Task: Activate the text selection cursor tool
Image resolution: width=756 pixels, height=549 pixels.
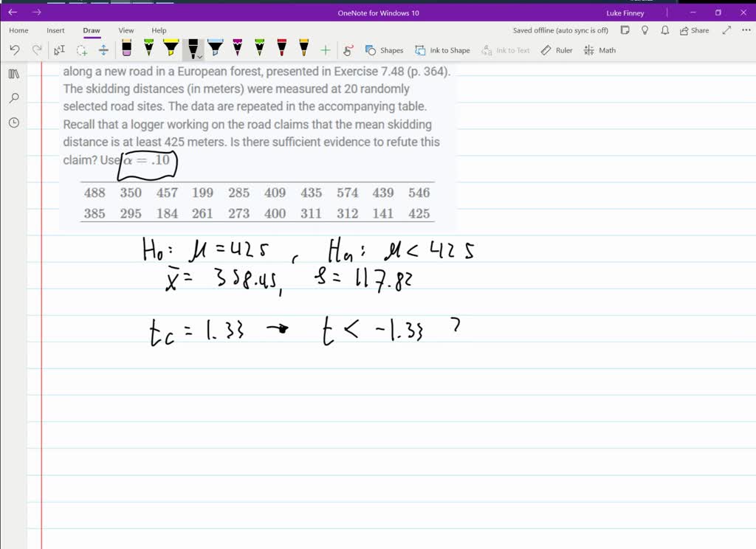Action: click(59, 50)
